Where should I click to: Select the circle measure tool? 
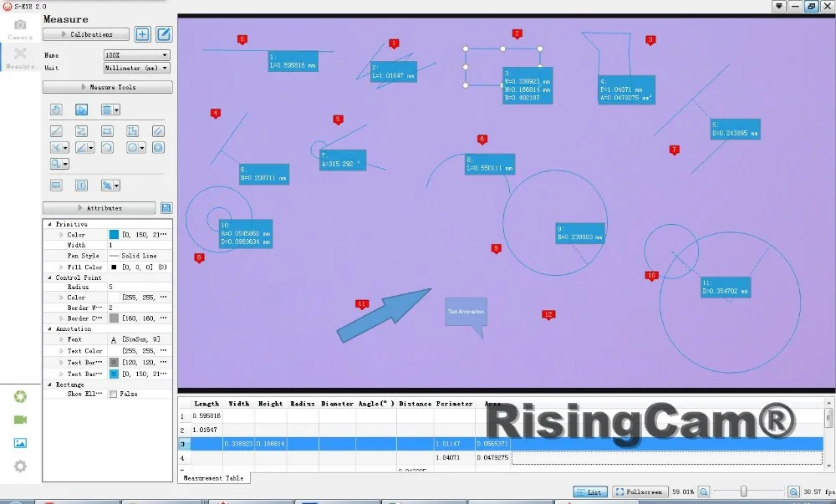[x=132, y=148]
